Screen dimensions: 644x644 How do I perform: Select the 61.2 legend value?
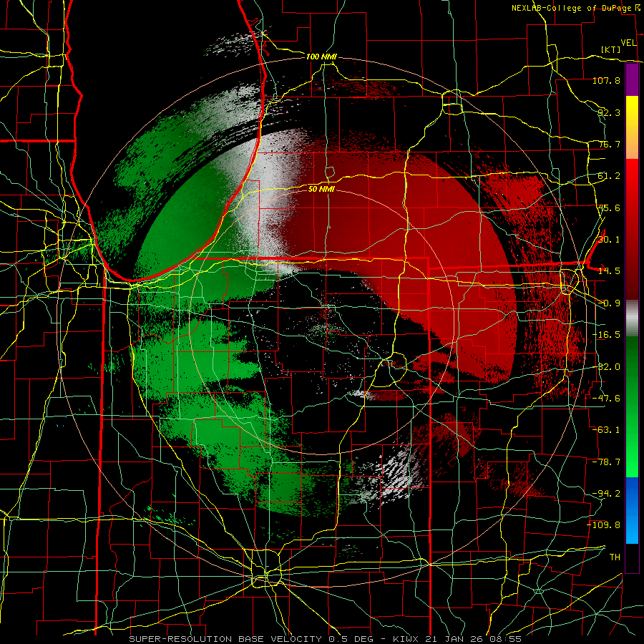tap(609, 176)
